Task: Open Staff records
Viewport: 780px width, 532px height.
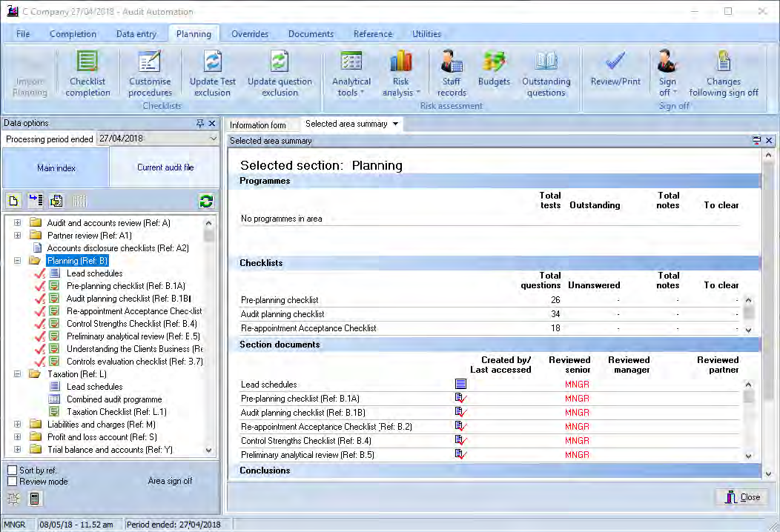Action: (x=452, y=73)
